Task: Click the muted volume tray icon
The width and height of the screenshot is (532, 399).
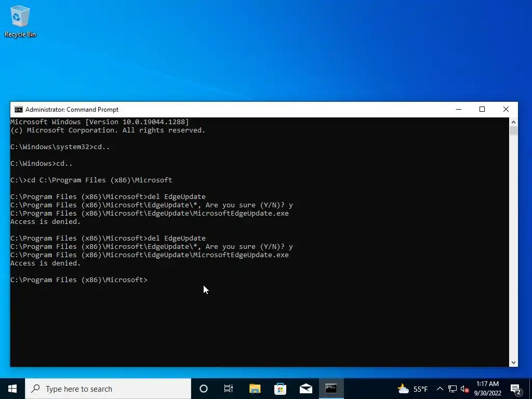Action: tap(464, 389)
